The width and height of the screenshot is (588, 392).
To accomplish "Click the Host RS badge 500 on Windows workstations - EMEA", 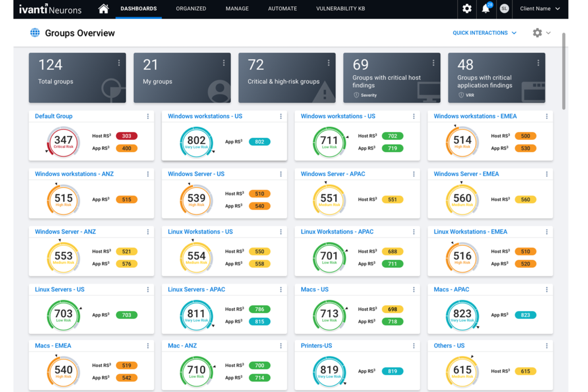I will click(x=525, y=136).
